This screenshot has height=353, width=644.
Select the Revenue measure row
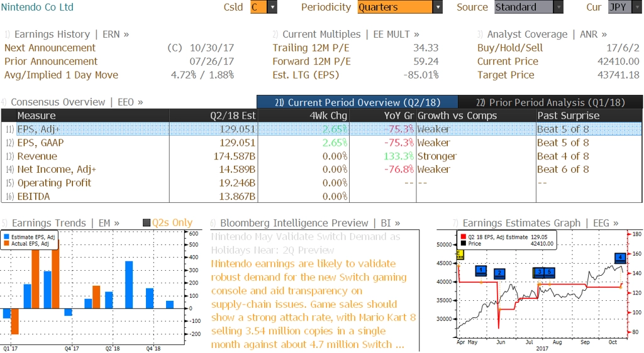[x=321, y=156]
